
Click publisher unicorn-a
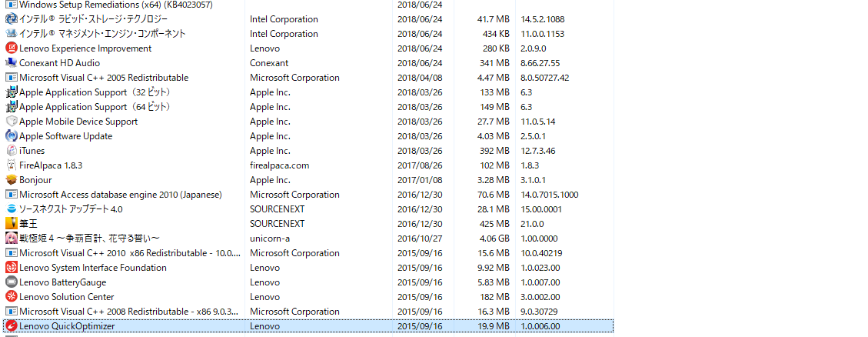click(x=270, y=239)
